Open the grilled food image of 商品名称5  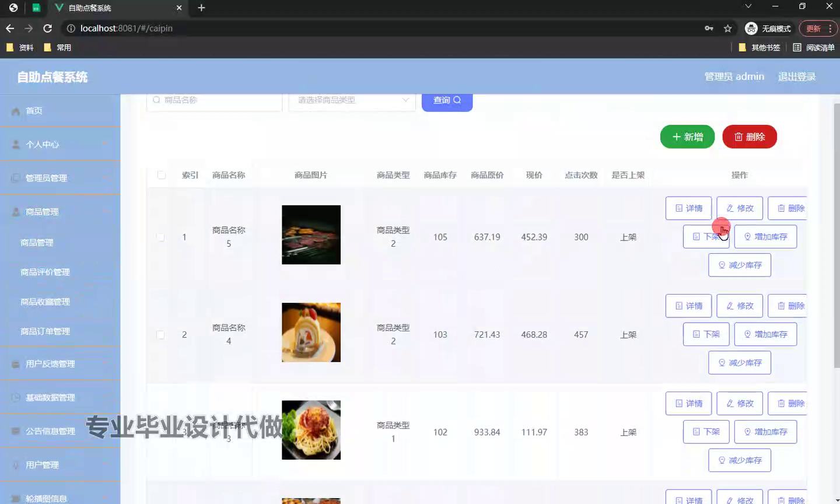[311, 235]
